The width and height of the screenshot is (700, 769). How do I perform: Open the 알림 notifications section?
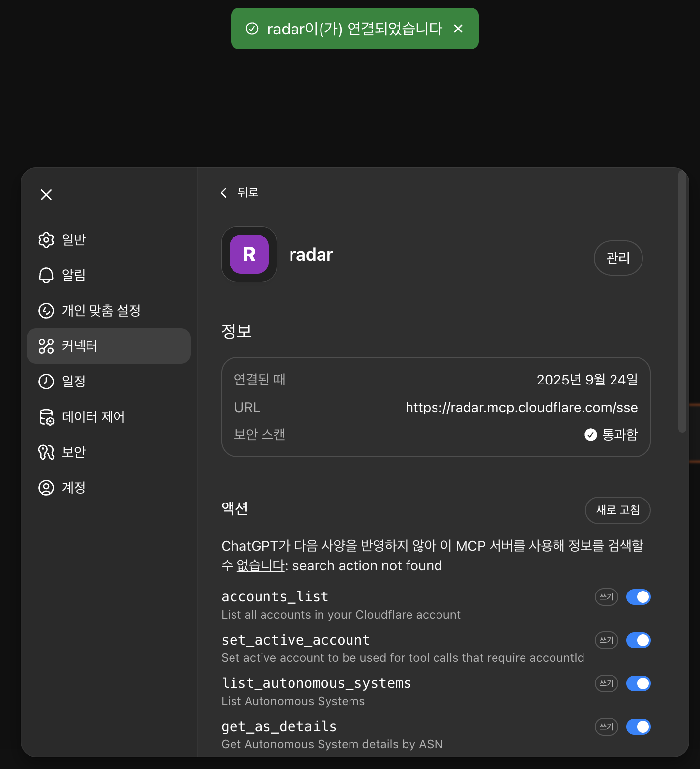pos(109,275)
